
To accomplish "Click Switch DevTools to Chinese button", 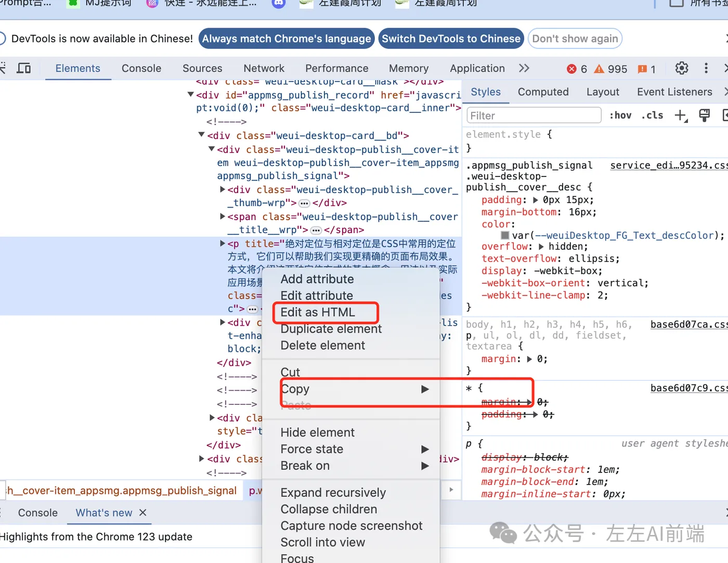I will [451, 39].
